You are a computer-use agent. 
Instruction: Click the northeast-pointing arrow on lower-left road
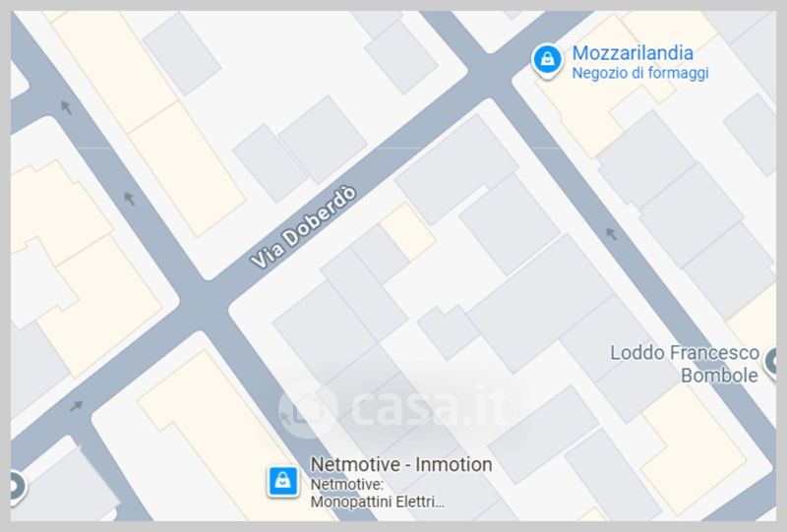pyautogui.click(x=76, y=406)
